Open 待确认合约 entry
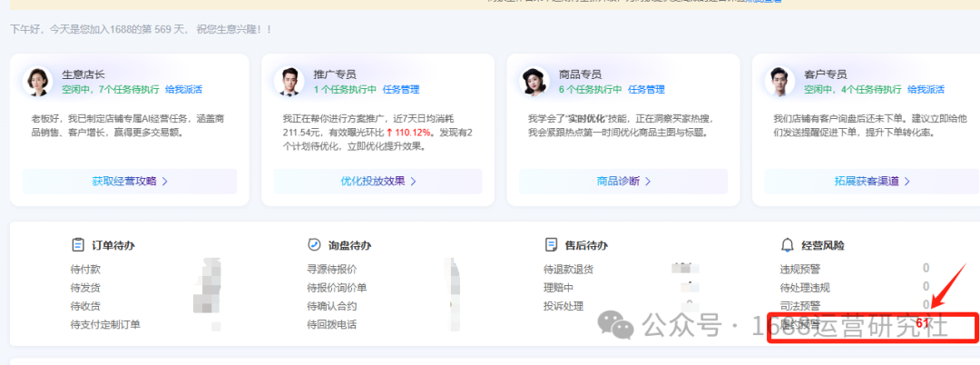This screenshot has height=365, width=980. [x=332, y=306]
